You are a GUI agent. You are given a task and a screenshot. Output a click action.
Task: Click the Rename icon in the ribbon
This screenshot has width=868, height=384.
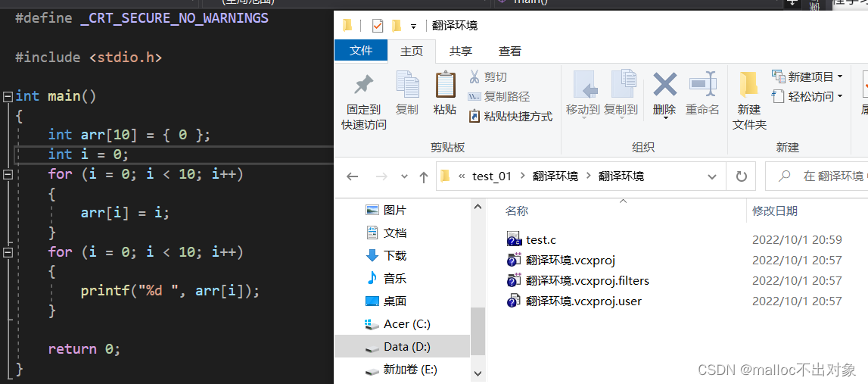tap(703, 84)
